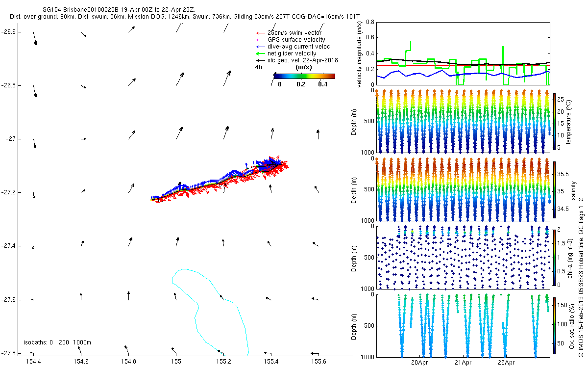Click the velocity (m/s) horizontal colorbar
Image resolution: width=588 pixels, height=368 pixels.
(304, 76)
